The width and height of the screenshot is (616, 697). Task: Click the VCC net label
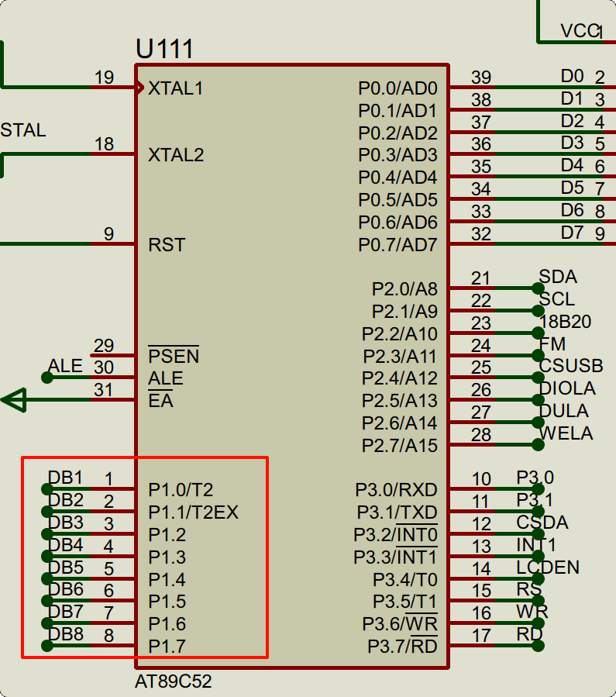point(579,30)
